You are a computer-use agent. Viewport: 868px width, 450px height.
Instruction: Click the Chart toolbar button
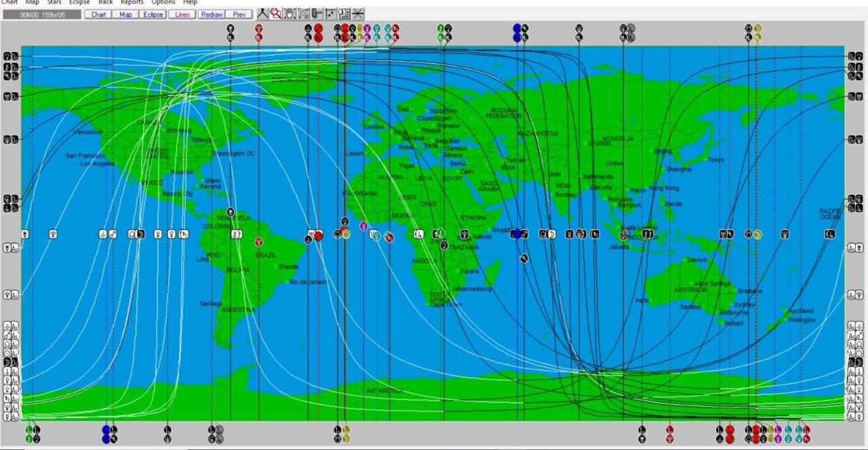pyautogui.click(x=98, y=14)
